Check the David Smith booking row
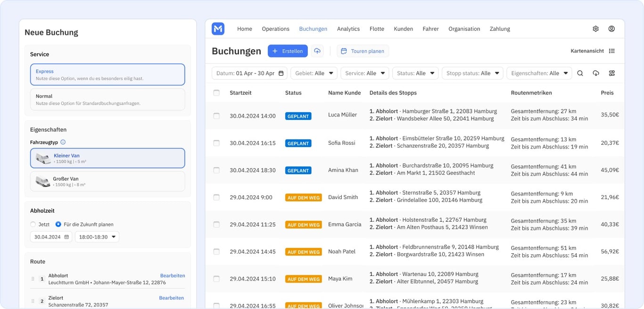The width and height of the screenshot is (644, 309). [x=216, y=197]
